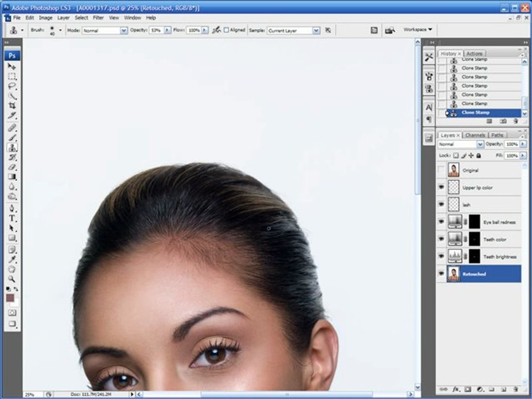The height and width of the screenshot is (399, 532).
Task: Select the Type tool
Action: [x=12, y=218]
